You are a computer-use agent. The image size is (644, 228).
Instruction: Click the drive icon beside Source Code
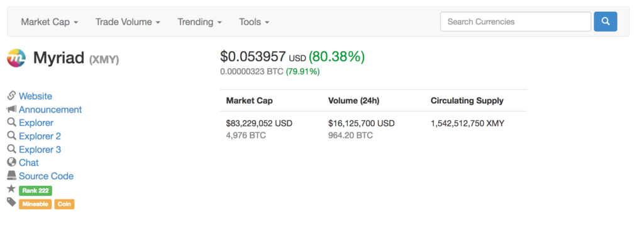11,176
